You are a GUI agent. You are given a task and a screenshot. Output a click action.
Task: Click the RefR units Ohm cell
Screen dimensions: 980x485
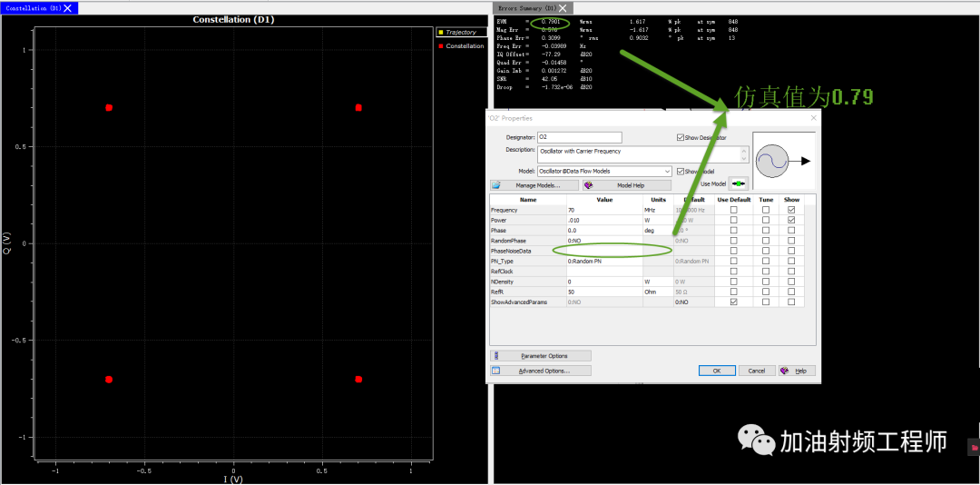click(658, 292)
